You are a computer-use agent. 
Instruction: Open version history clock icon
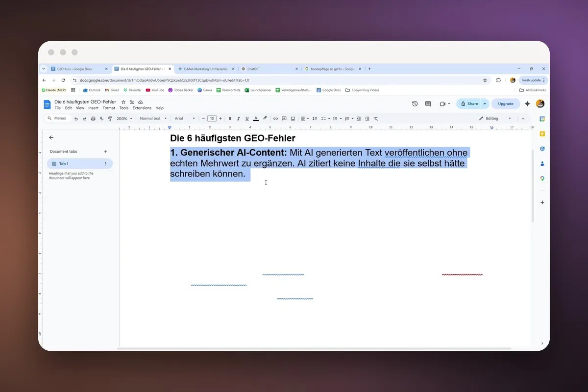point(415,104)
